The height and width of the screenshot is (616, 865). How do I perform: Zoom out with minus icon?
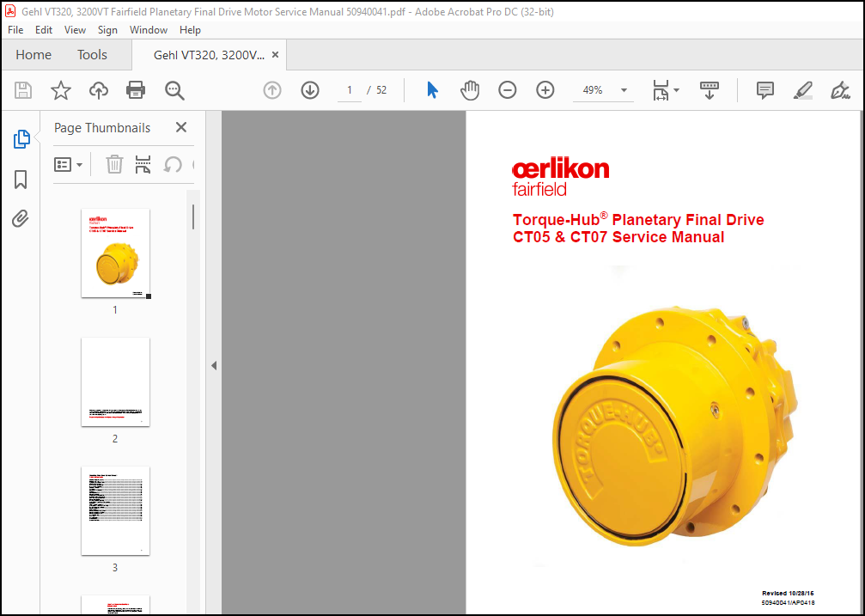click(x=508, y=90)
